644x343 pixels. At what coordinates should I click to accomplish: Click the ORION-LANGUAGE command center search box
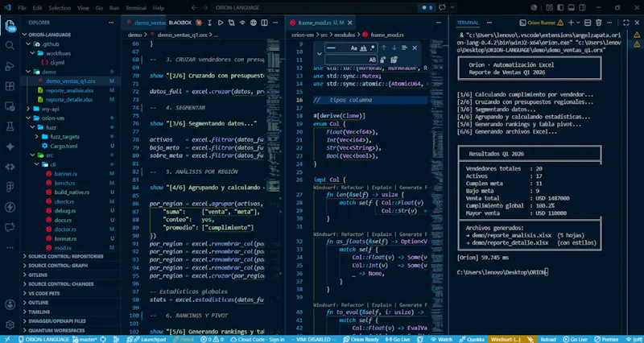point(314,7)
